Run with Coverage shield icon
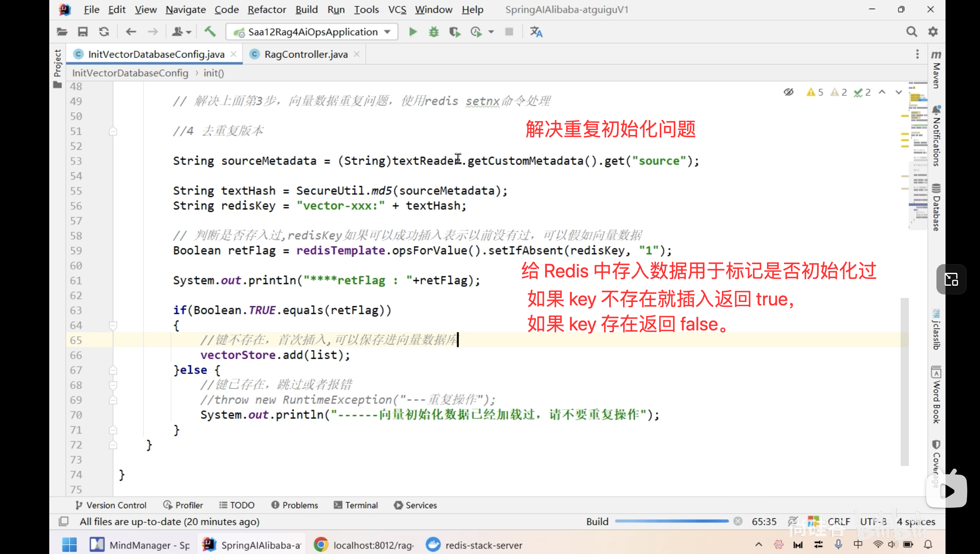This screenshot has width=980, height=554. [455, 32]
